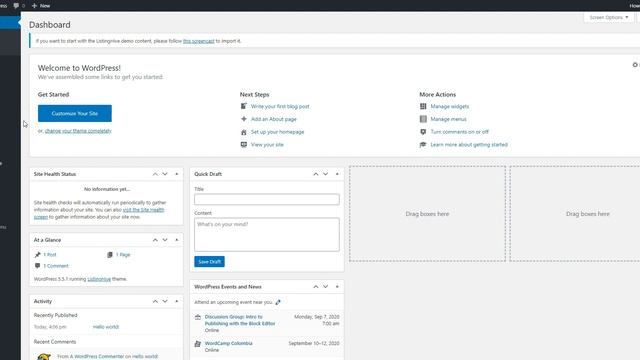This screenshot has width=640, height=360.
Task: Move Activity box down
Action: coord(165,301)
